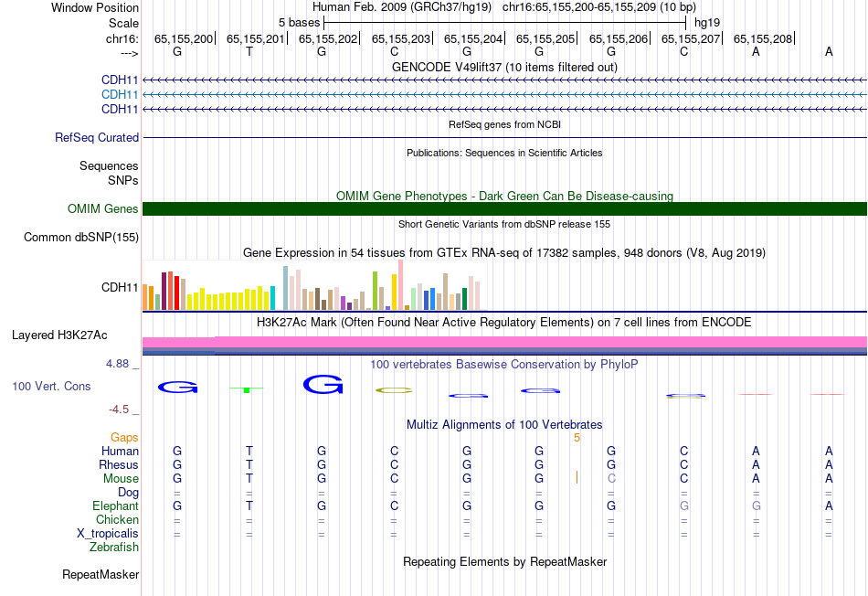Viewport: 868px width, 596px height.
Task: Open the GENCODE V49lift37 track title
Action: [x=504, y=67]
